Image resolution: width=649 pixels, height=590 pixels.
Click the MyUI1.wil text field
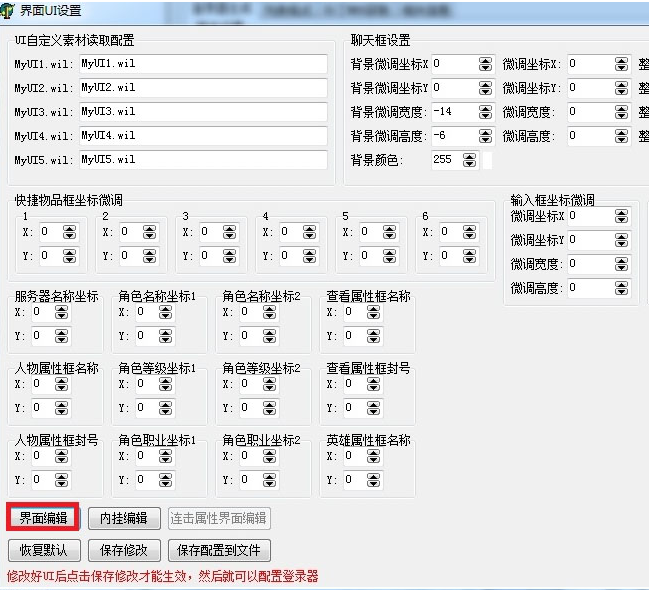[202, 64]
